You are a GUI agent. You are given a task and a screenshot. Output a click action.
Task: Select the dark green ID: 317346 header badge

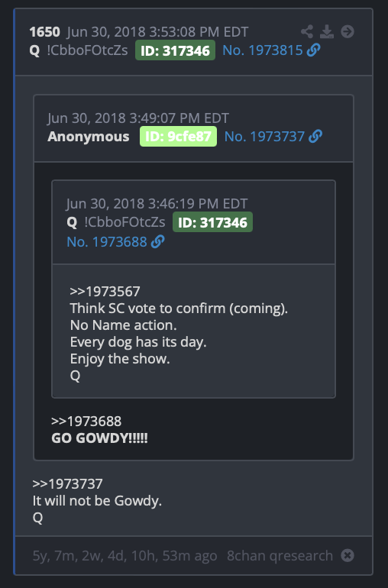[175, 50]
